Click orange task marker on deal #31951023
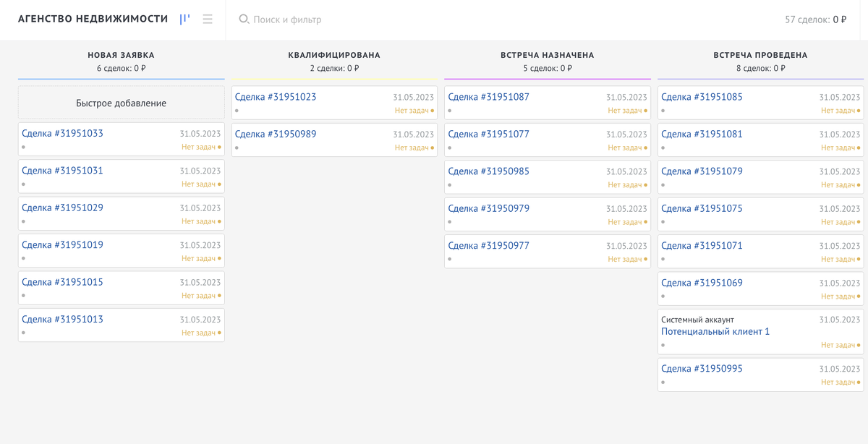Screen dimensions: 868x444 pos(431,112)
